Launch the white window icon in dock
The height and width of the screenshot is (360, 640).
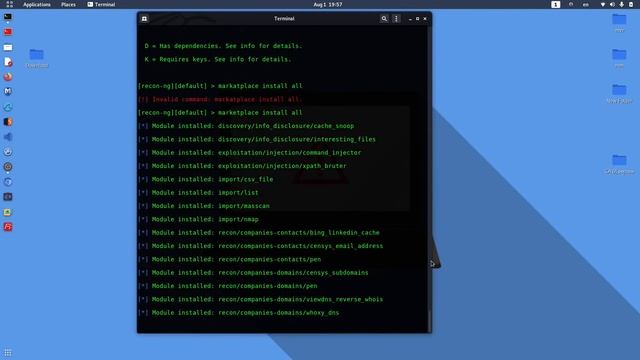click(x=8, y=47)
